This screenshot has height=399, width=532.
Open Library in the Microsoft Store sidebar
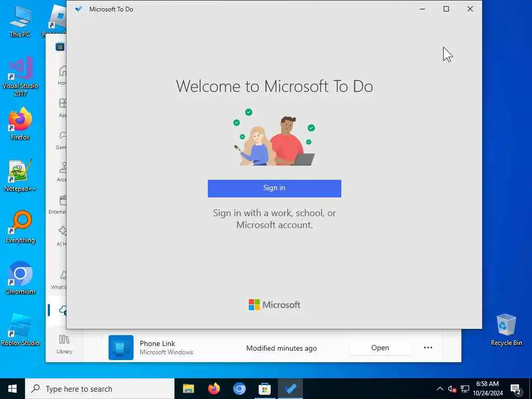coord(64,344)
